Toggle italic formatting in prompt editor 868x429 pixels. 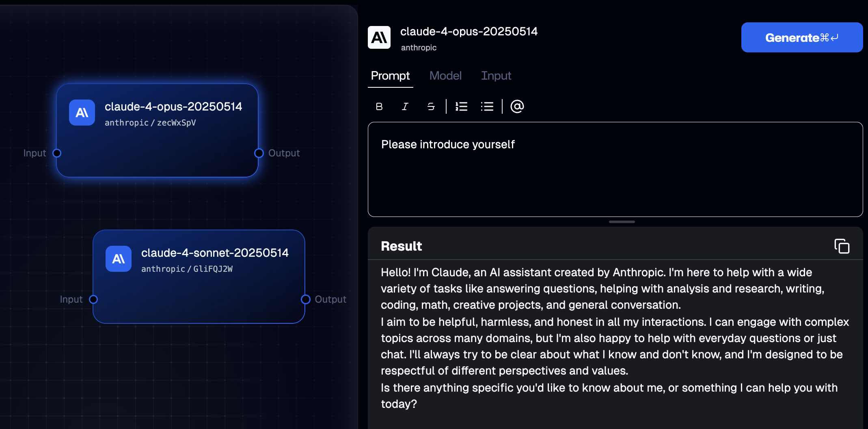pos(405,106)
